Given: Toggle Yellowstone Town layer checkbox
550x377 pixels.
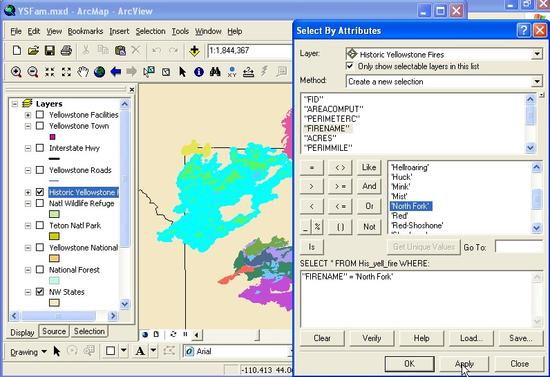Looking at the screenshot, I should pyautogui.click(x=40, y=126).
